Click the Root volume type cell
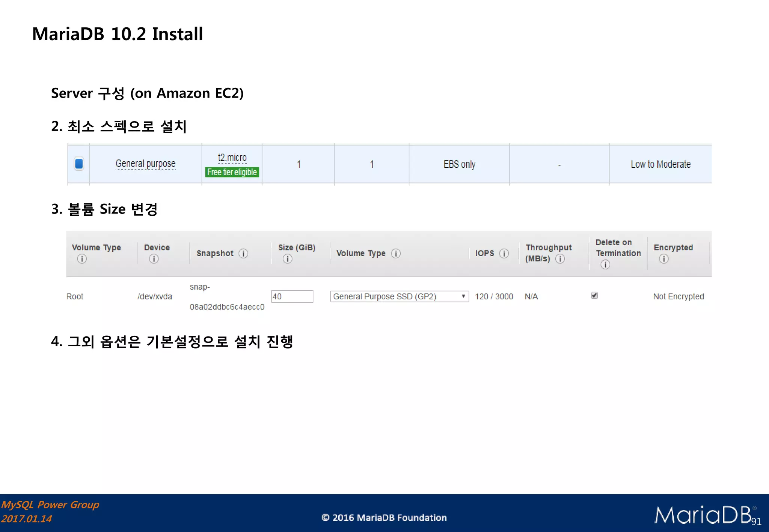Viewport: 769px width, 532px height. [75, 296]
